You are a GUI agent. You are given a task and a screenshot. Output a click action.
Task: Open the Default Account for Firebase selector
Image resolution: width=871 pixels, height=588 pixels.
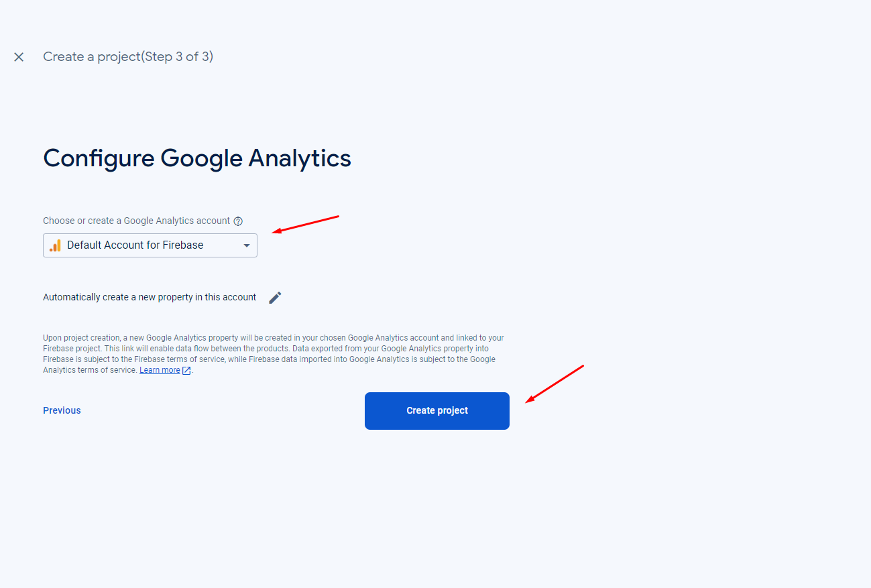point(150,245)
